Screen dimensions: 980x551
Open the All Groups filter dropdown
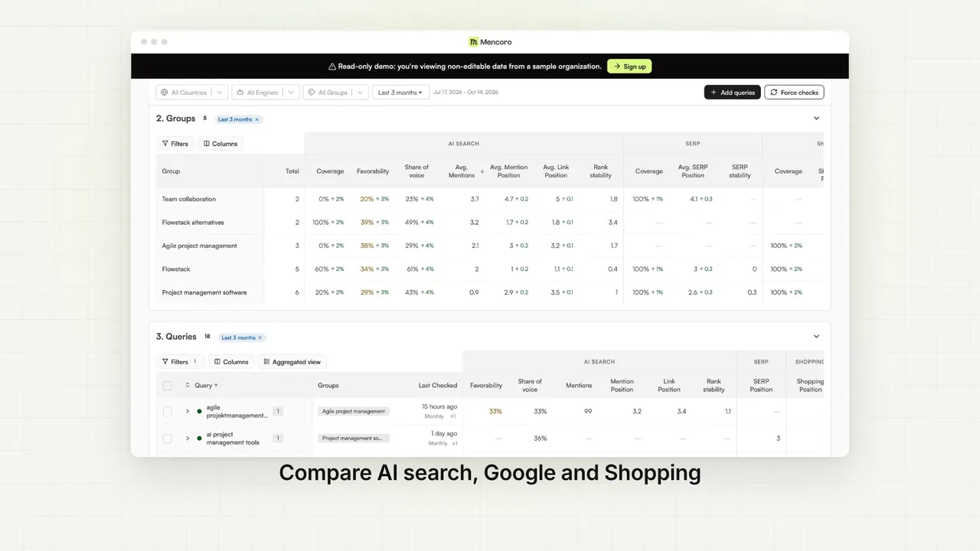[335, 93]
